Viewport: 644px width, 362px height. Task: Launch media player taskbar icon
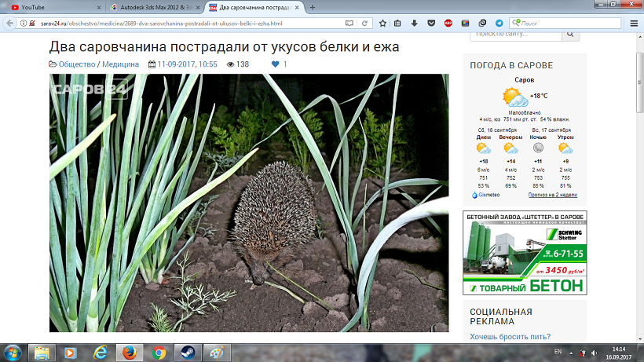coord(70,353)
